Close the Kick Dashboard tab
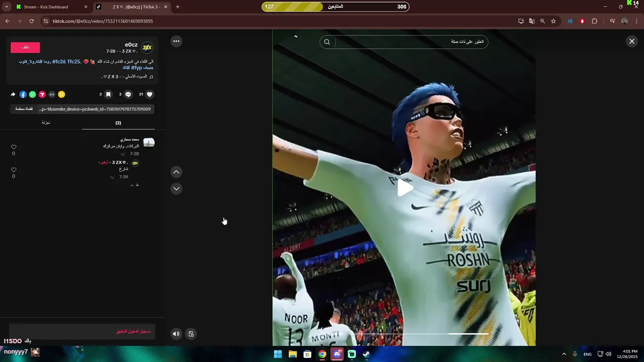The image size is (644, 362). [x=86, y=7]
